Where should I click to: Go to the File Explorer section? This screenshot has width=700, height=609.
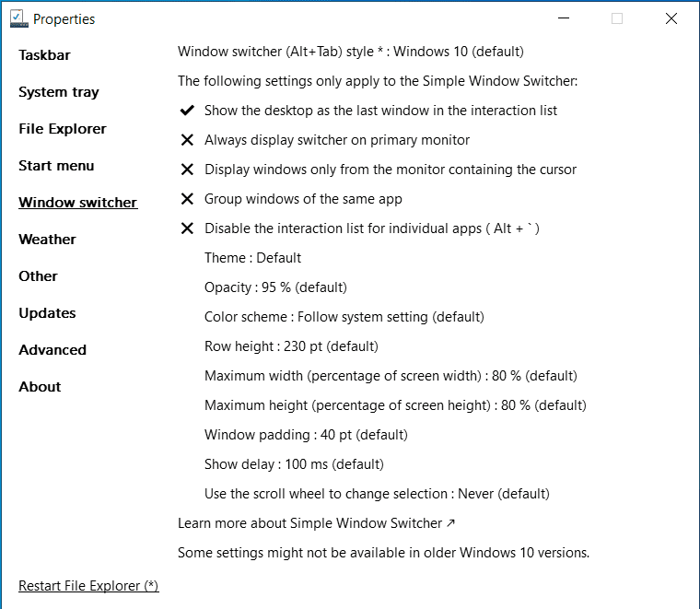[62, 129]
